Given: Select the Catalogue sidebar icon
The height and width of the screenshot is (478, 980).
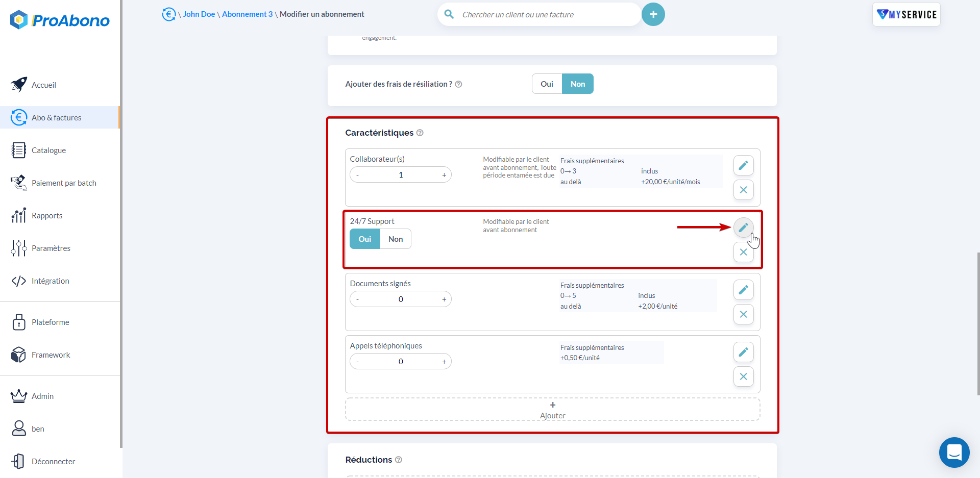Looking at the screenshot, I should 18,150.
